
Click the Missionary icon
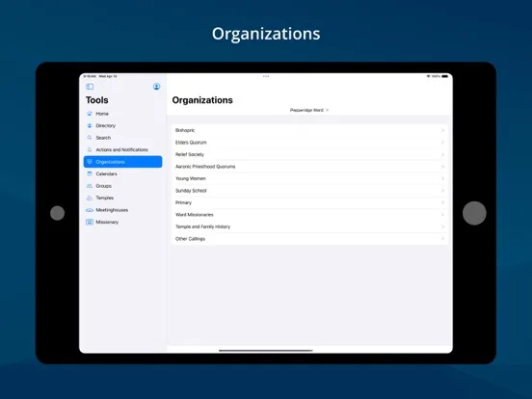[x=90, y=222]
